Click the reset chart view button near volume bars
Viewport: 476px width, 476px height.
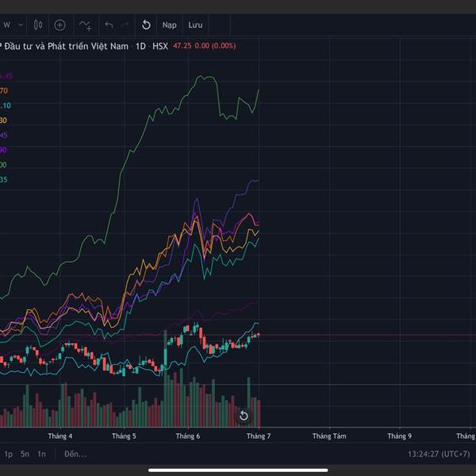click(x=244, y=415)
